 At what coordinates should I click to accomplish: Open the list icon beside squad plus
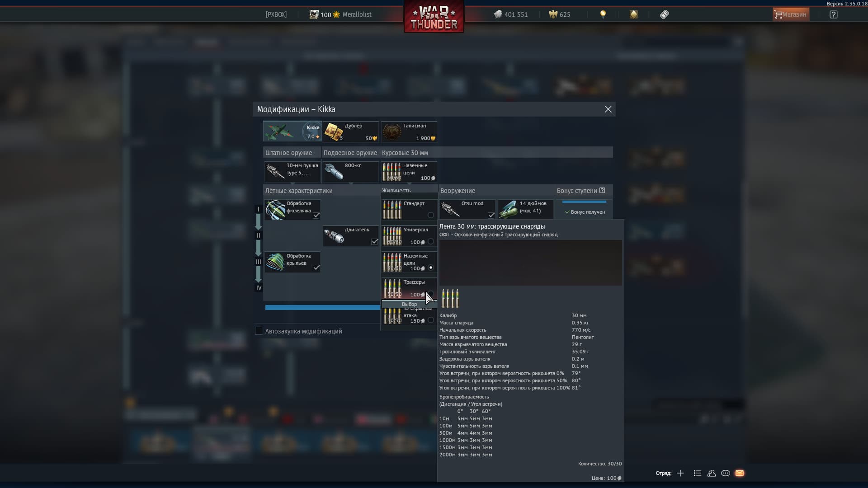tap(698, 473)
